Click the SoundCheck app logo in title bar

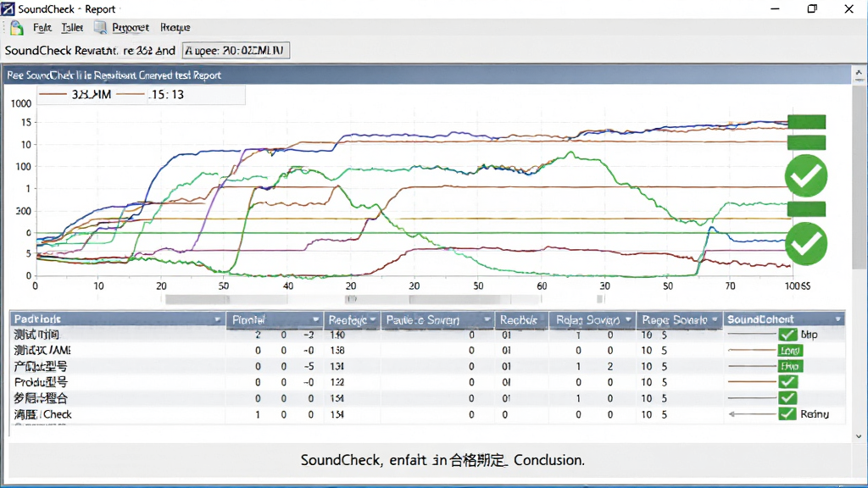(8, 8)
